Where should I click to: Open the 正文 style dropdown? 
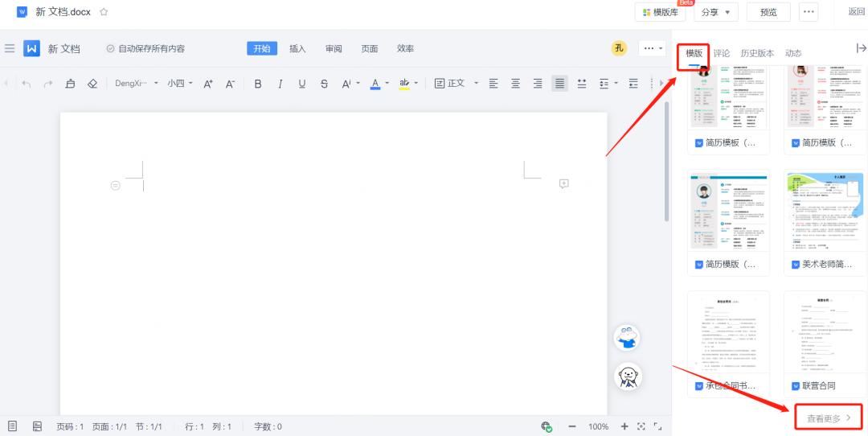(457, 83)
